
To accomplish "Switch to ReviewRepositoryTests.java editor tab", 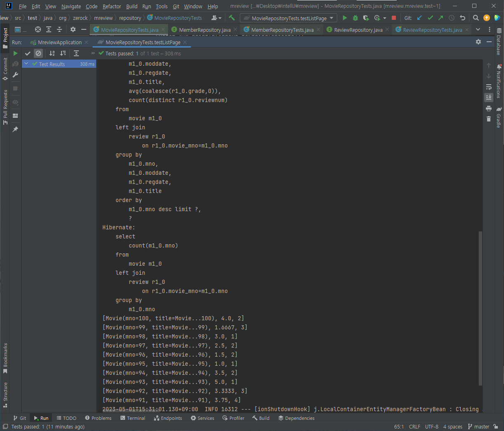I will tap(432, 30).
